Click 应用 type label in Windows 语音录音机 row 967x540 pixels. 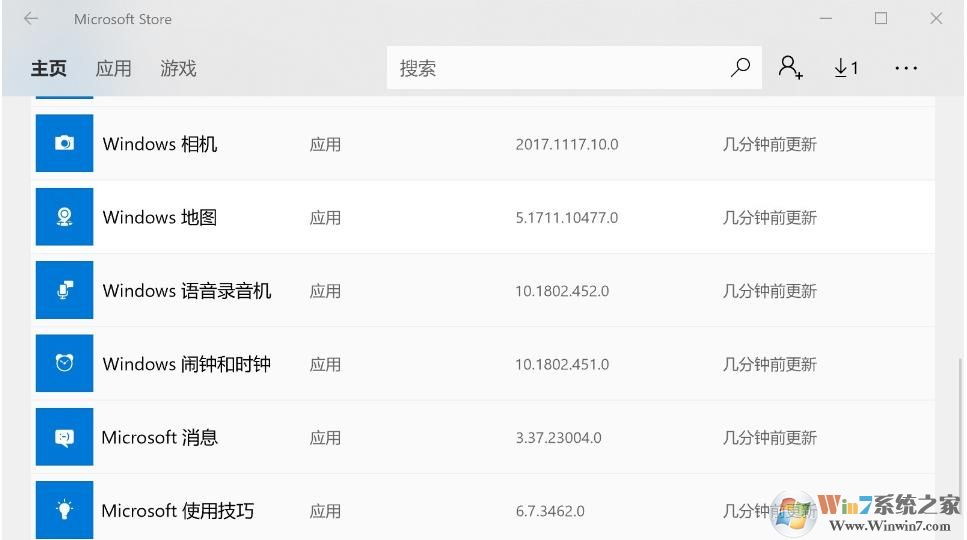[325, 291]
